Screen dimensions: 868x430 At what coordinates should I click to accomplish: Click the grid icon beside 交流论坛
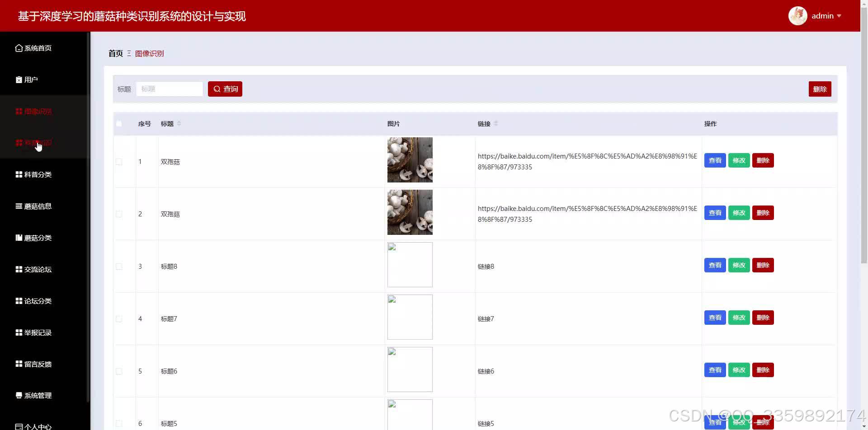pos(19,269)
